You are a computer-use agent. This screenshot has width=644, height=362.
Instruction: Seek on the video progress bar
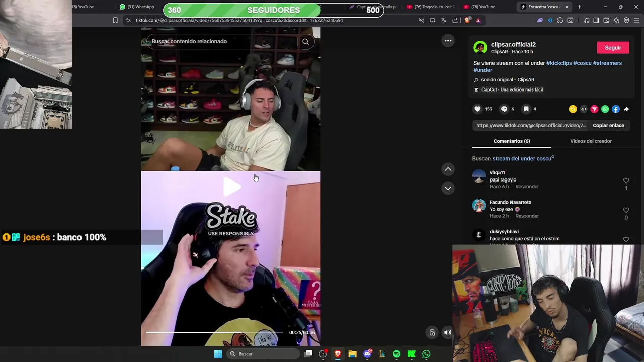pyautogui.click(x=215, y=332)
